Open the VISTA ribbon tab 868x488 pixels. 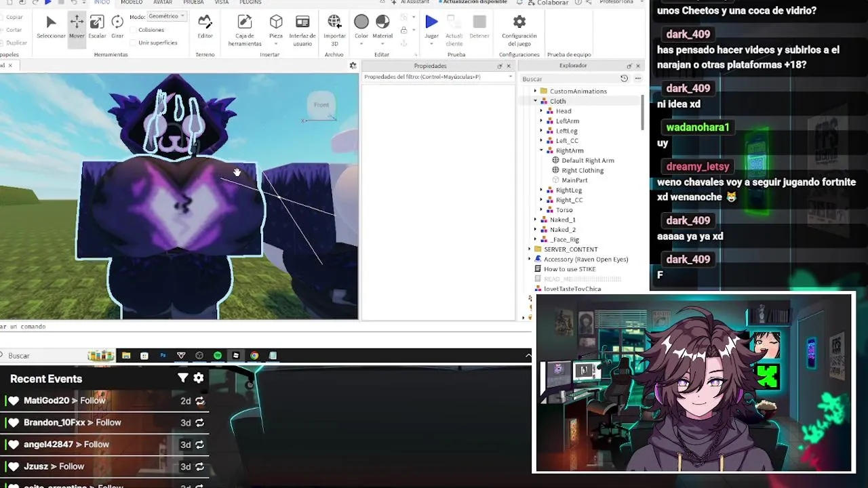pyautogui.click(x=222, y=3)
